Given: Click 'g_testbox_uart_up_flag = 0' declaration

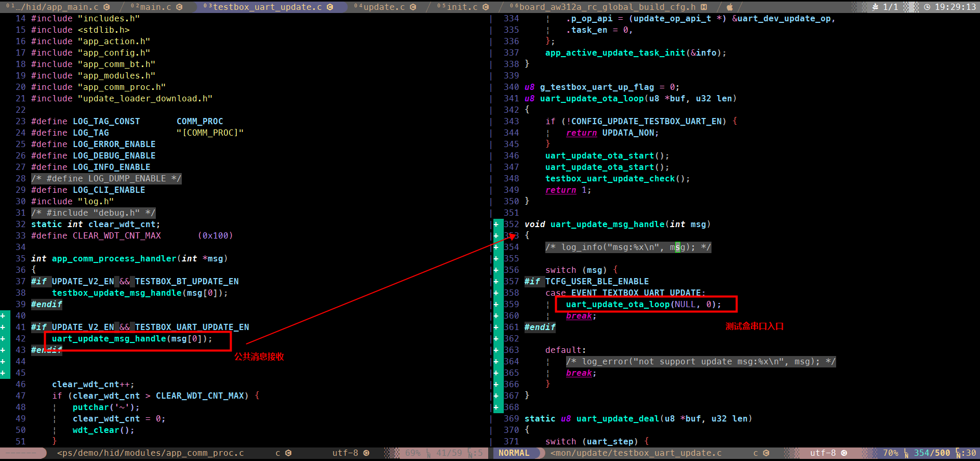Looking at the screenshot, I should 602,87.
